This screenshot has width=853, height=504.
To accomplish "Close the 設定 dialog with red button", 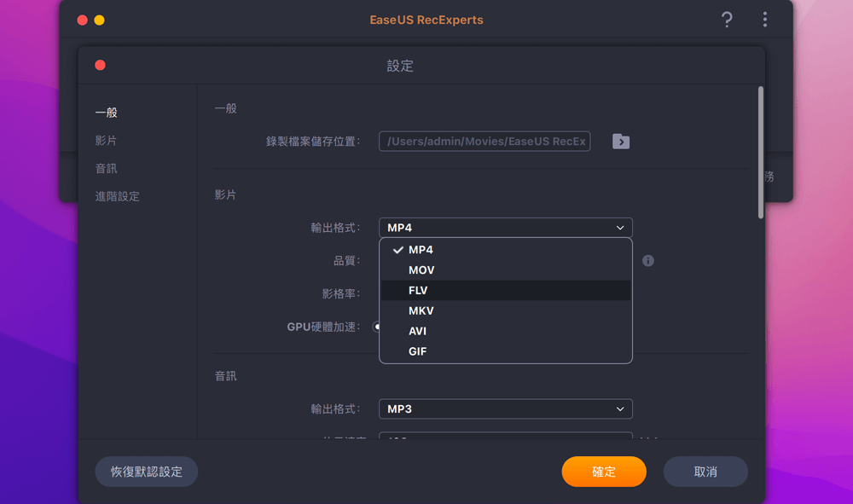I will 100,66.
